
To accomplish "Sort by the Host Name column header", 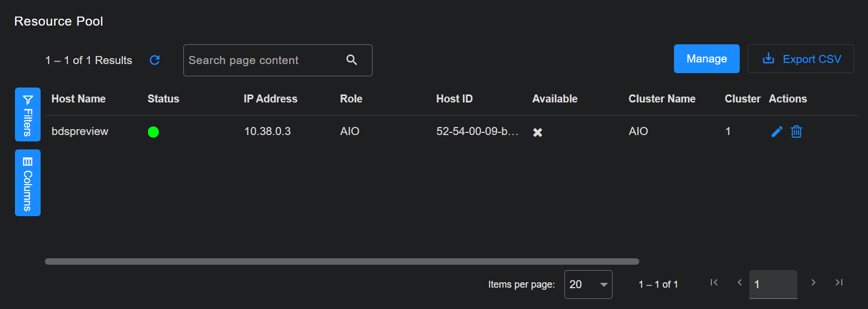I will (x=79, y=99).
